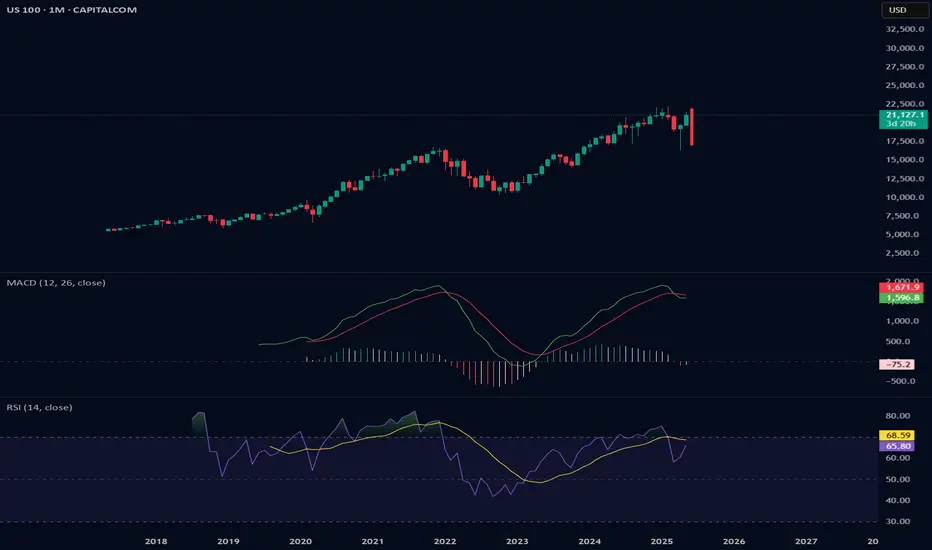Click the 2018 label on time axis
This screenshot has width=932, height=550.
[x=156, y=541]
